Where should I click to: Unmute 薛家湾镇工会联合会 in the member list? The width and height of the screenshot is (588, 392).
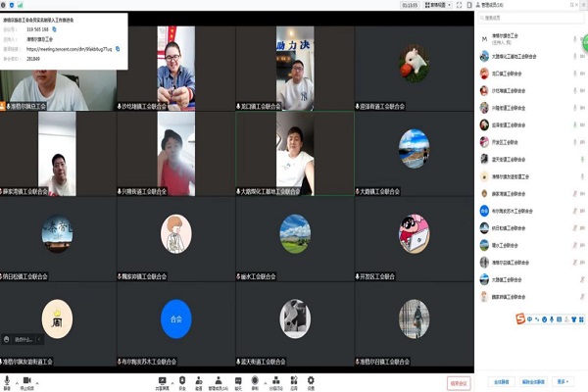click(575, 194)
